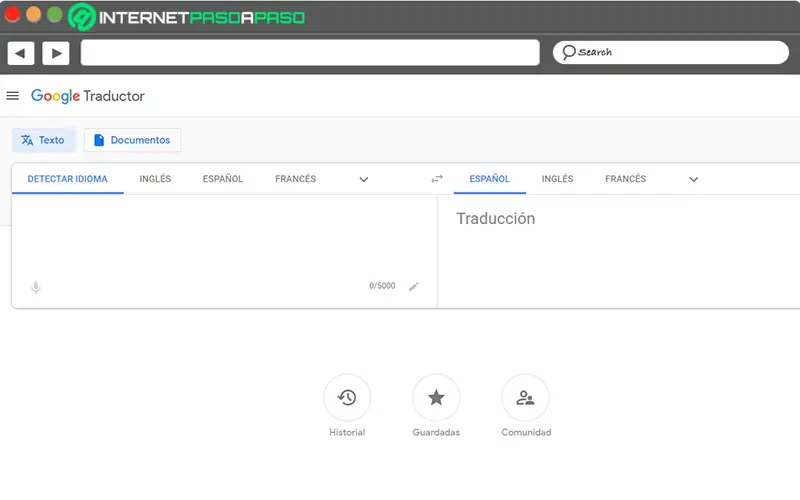
Task: Choose FRANCÉS as source language
Action: [295, 179]
